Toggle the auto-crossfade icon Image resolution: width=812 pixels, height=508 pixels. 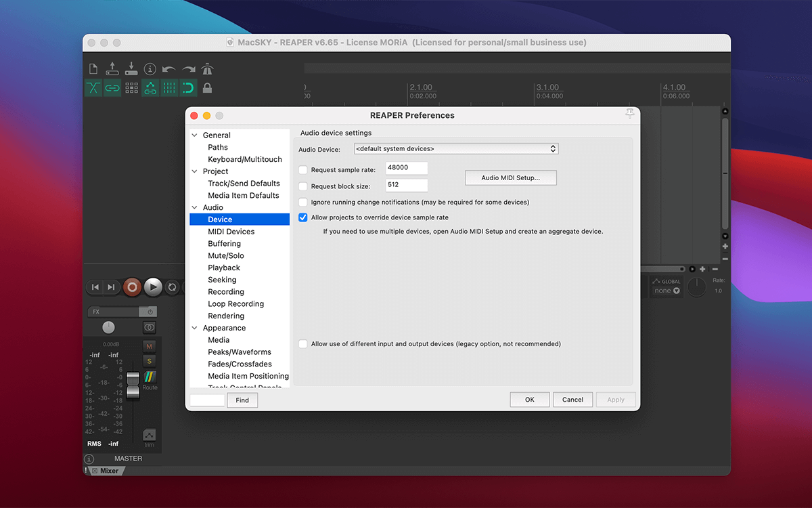pyautogui.click(x=93, y=88)
